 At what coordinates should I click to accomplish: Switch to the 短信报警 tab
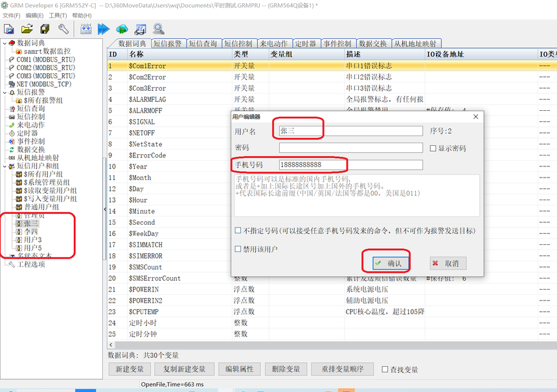[168, 43]
